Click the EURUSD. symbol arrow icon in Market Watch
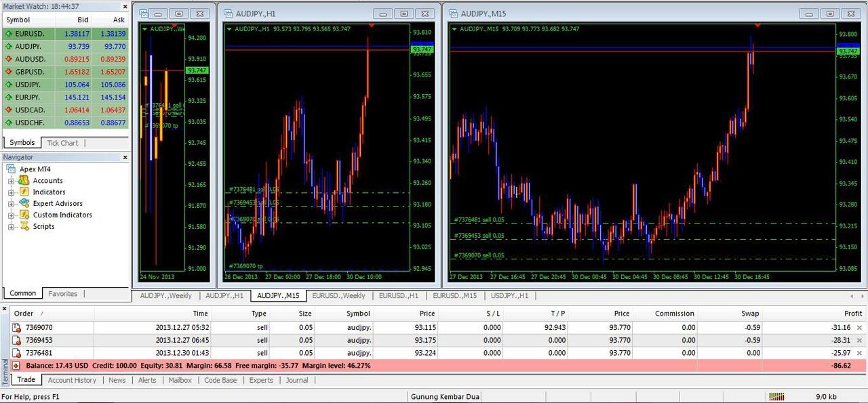 click(x=8, y=33)
